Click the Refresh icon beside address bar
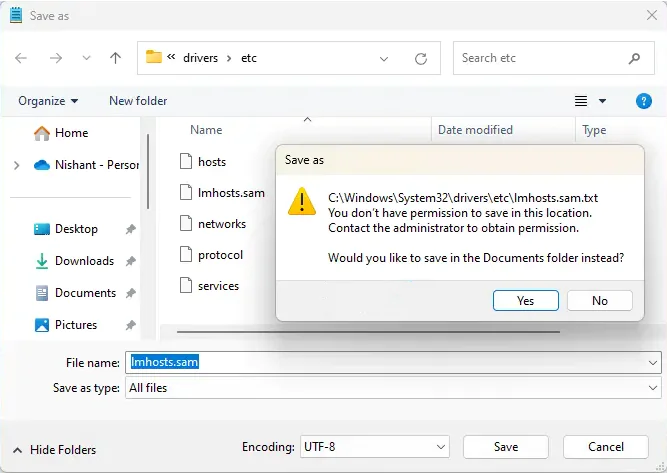This screenshot has width=667, height=473. click(421, 58)
